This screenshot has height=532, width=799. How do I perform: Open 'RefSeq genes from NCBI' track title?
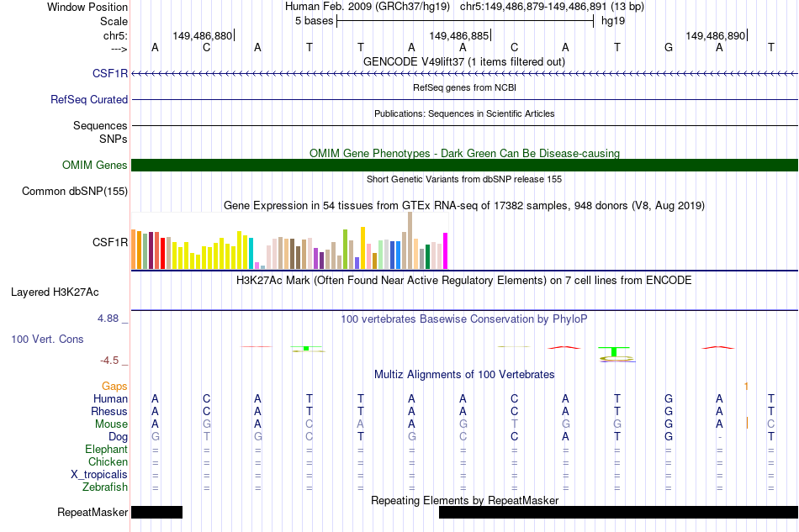coord(464,87)
